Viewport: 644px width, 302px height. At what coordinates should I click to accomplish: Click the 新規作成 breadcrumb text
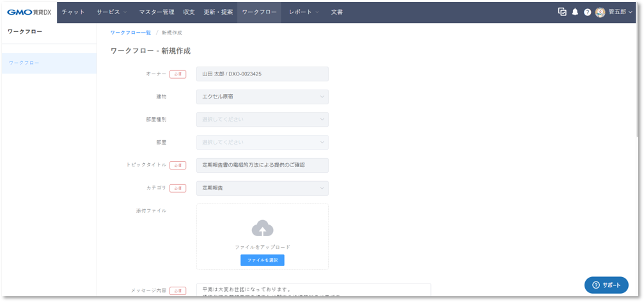pyautogui.click(x=171, y=33)
